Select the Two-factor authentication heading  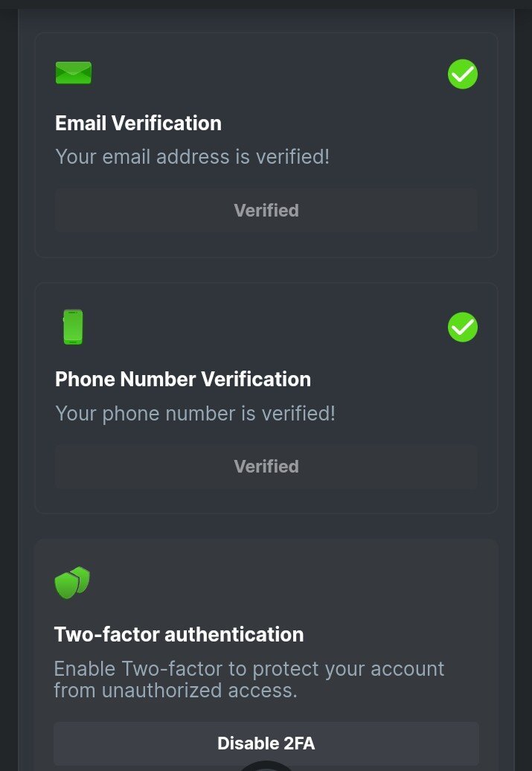point(179,635)
